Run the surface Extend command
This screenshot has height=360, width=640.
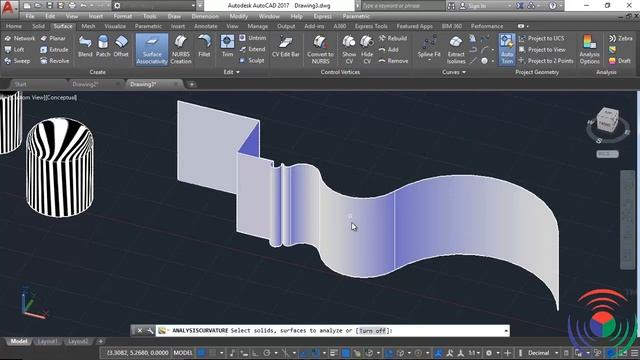[x=252, y=49]
